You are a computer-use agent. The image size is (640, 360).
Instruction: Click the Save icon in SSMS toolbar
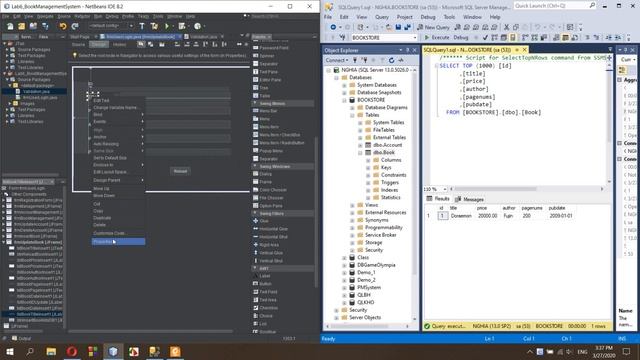pos(398,27)
